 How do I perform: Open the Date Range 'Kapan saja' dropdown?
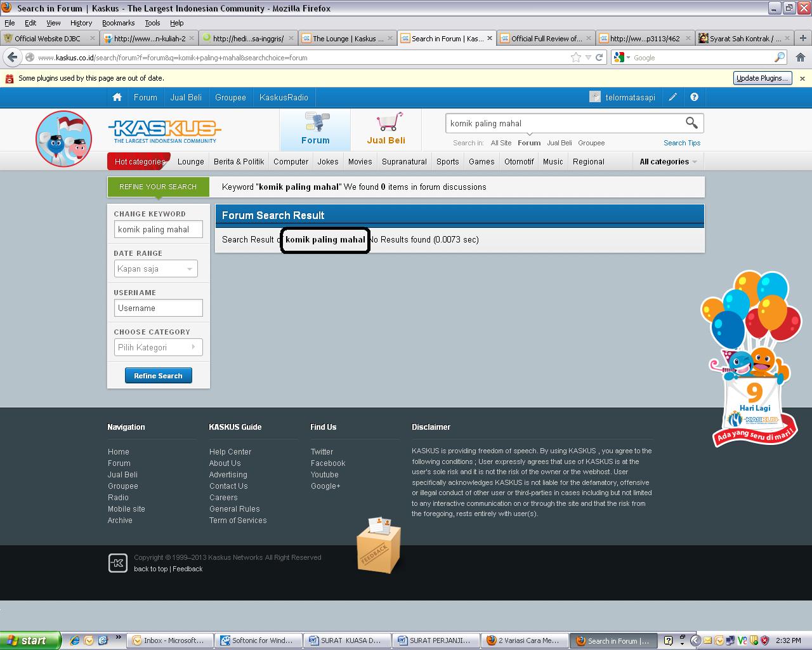pyautogui.click(x=156, y=269)
